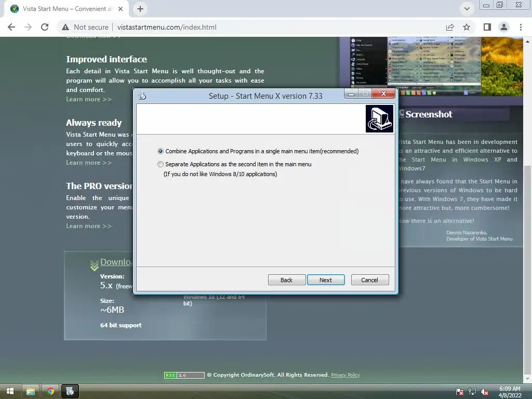The width and height of the screenshot is (532, 399).
Task: Click the setup installer taskbar icon
Action: tap(70, 391)
